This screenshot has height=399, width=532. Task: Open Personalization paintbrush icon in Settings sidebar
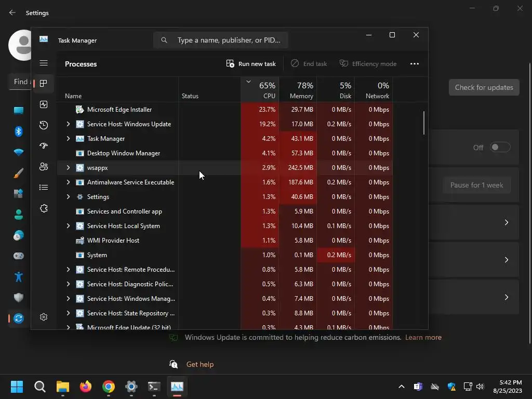point(19,173)
